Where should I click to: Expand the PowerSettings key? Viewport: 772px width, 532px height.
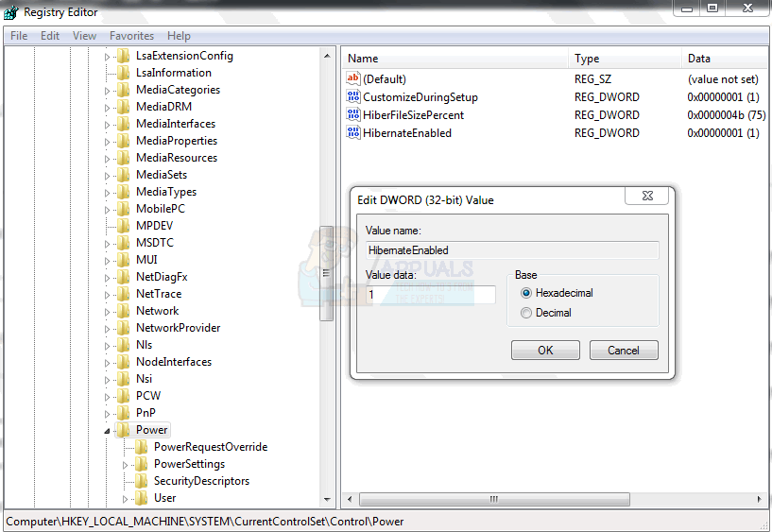click(125, 465)
